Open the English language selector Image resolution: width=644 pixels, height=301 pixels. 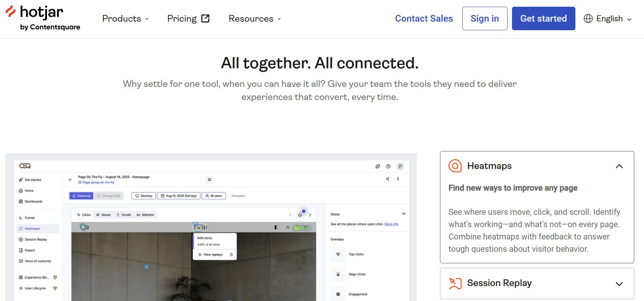click(609, 19)
